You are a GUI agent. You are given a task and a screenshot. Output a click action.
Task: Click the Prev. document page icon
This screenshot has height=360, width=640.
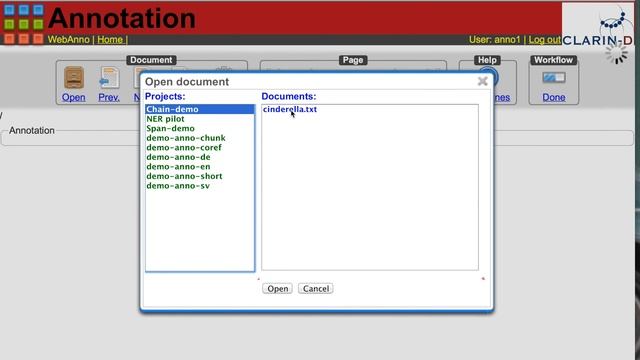click(109, 78)
